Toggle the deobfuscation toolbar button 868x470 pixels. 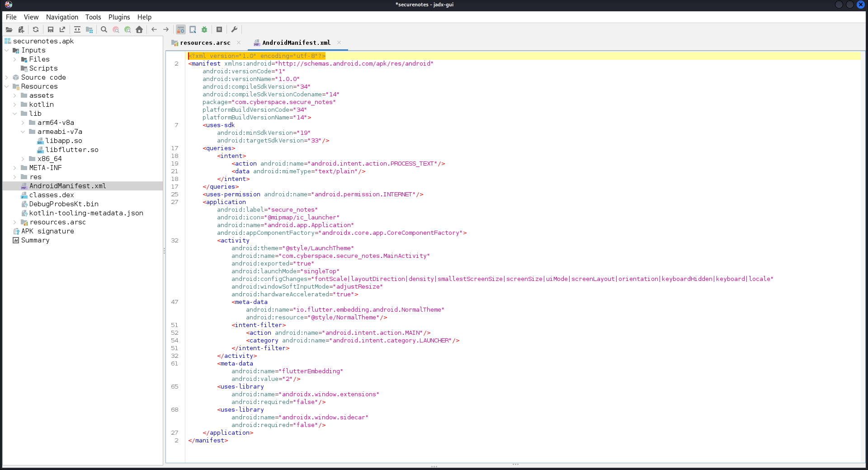click(x=181, y=29)
